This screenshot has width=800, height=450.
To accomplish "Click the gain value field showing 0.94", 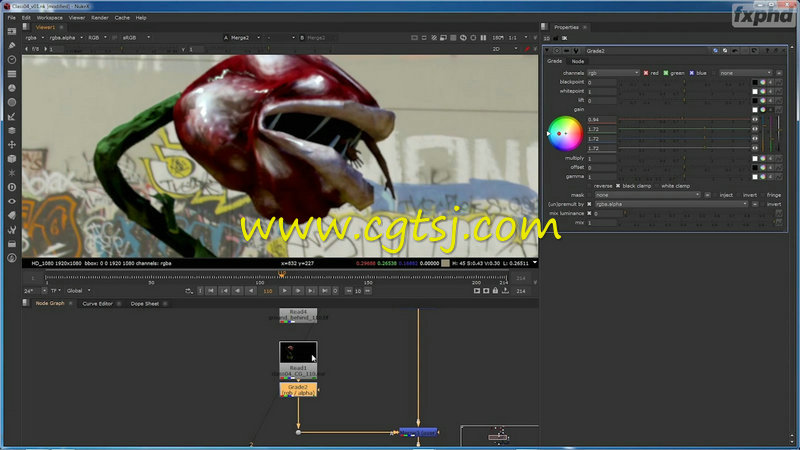I will 602,120.
